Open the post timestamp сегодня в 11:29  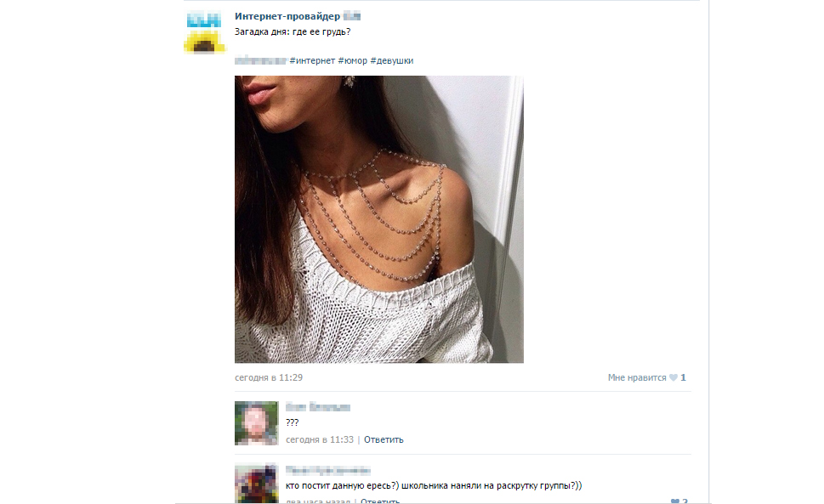pyautogui.click(x=269, y=377)
